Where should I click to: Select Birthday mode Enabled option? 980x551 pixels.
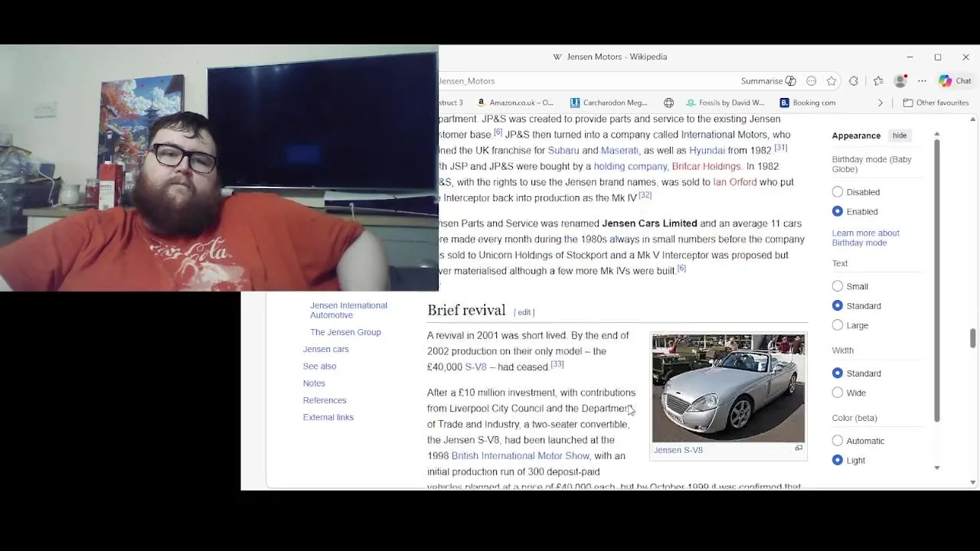838,211
